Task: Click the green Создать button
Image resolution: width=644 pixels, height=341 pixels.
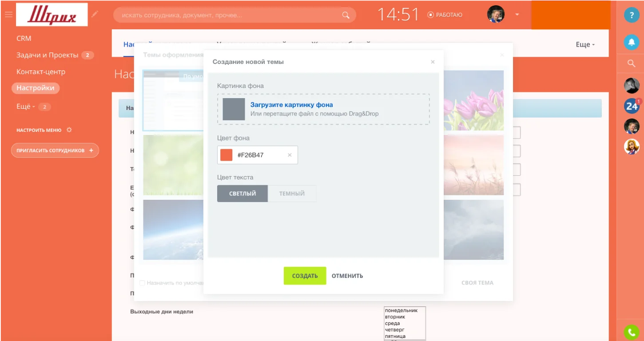Action: (305, 276)
